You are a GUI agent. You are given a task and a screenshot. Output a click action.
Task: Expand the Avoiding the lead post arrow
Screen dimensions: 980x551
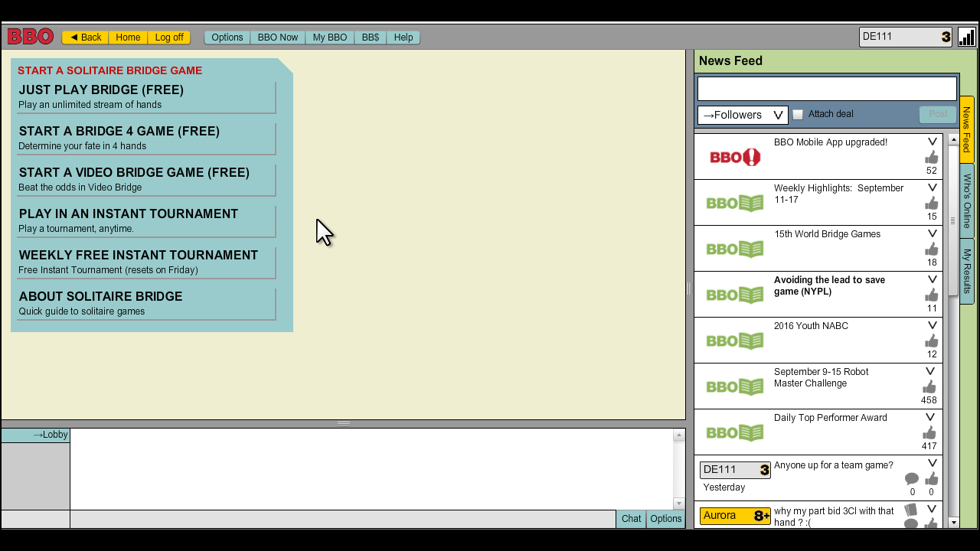932,279
